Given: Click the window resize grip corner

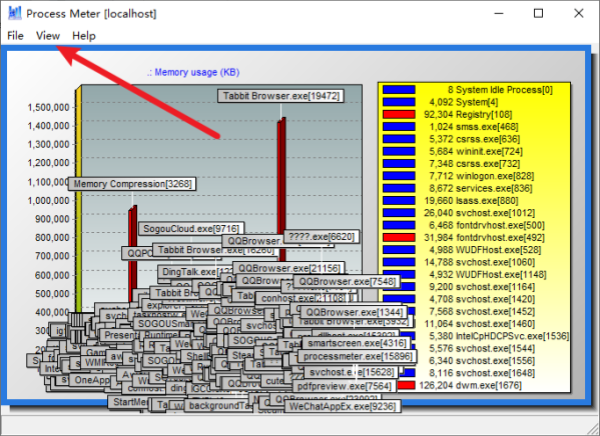Looking at the screenshot, I should pyautogui.click(x=594, y=430).
